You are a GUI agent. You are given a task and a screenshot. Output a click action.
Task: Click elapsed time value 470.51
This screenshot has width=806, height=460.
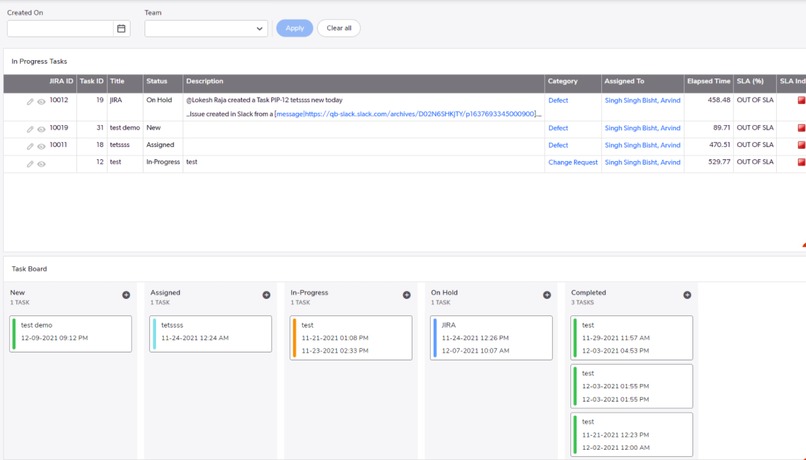click(x=720, y=145)
